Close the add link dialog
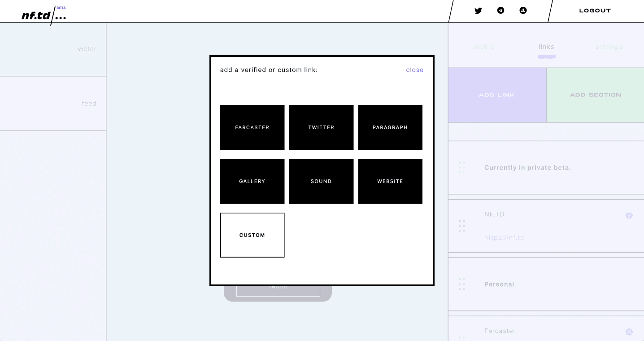 tap(415, 70)
